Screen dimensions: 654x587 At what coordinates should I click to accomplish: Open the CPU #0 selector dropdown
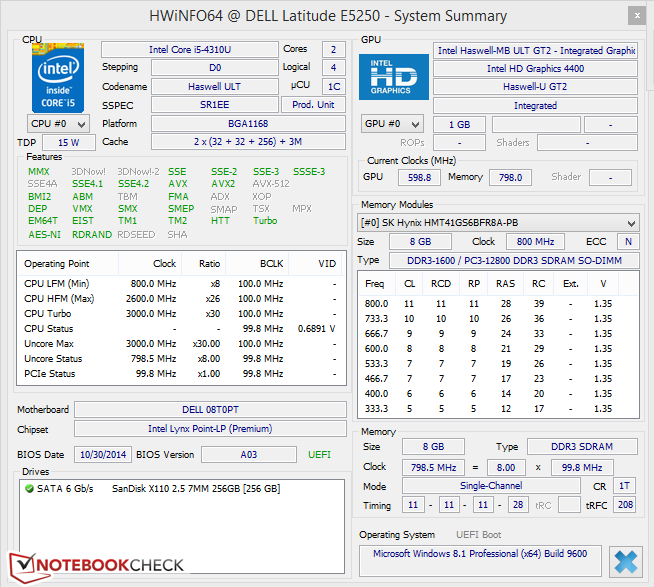[x=58, y=124]
